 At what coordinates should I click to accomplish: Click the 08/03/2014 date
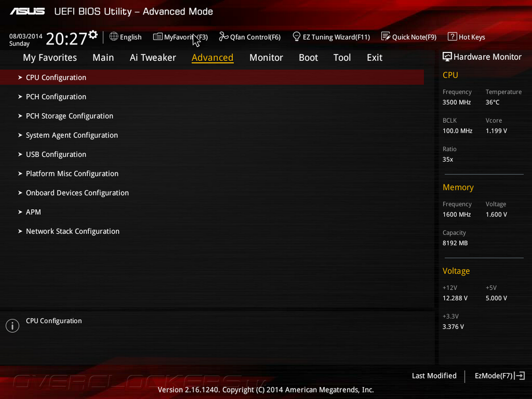coord(26,36)
